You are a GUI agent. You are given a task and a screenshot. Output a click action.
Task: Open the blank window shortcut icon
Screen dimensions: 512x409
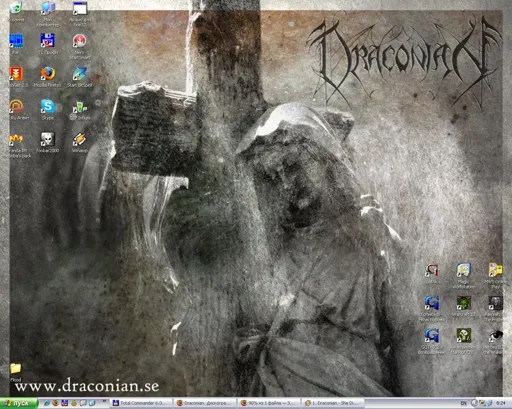pyautogui.click(x=80, y=8)
